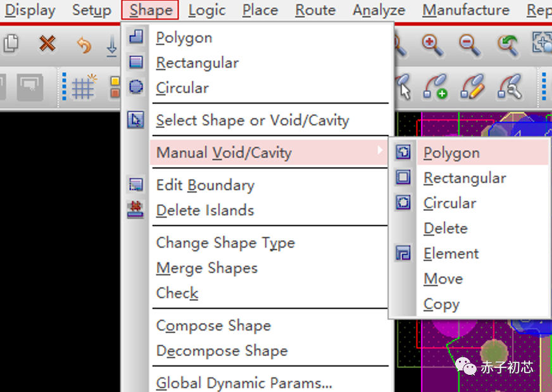
Task: Select the Zoom Out magnifier tool
Action: tap(467, 42)
